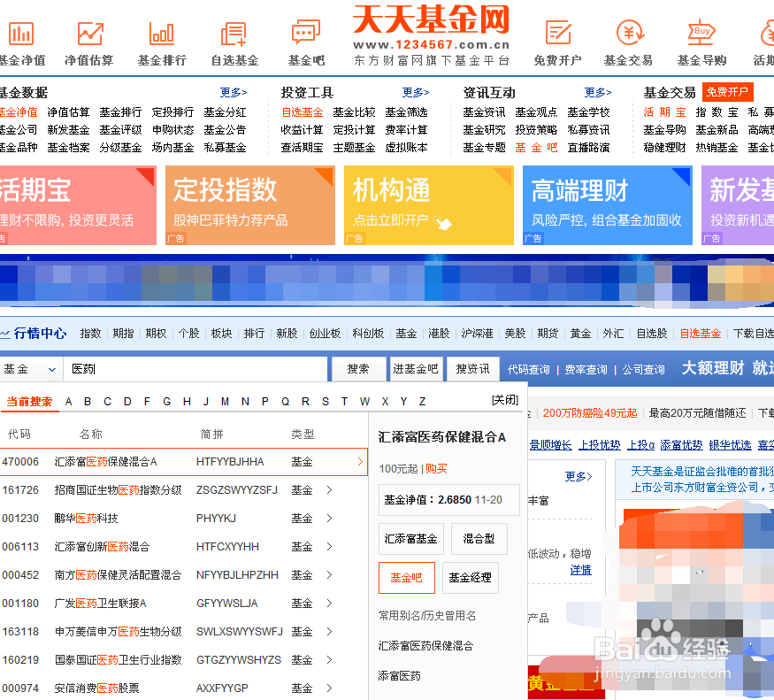The height and width of the screenshot is (700, 774).
Task: Open the 虚拟账本 tool link
Action: (x=406, y=148)
